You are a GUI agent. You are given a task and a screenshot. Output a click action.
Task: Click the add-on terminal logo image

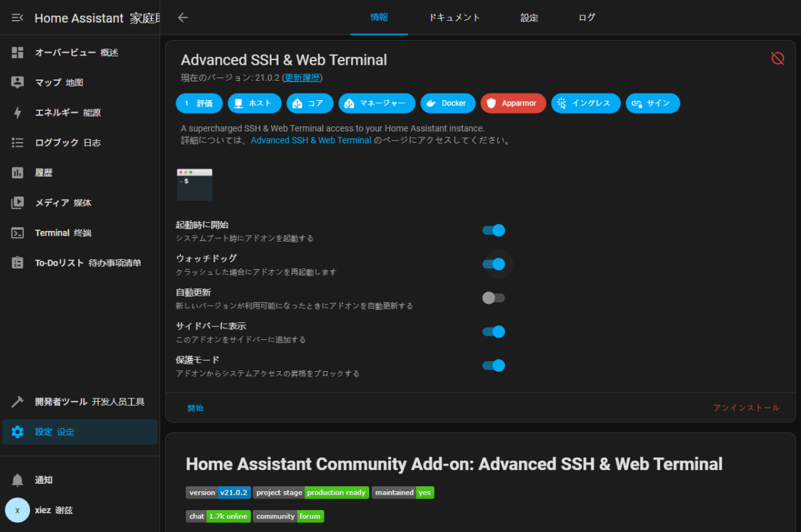[194, 185]
